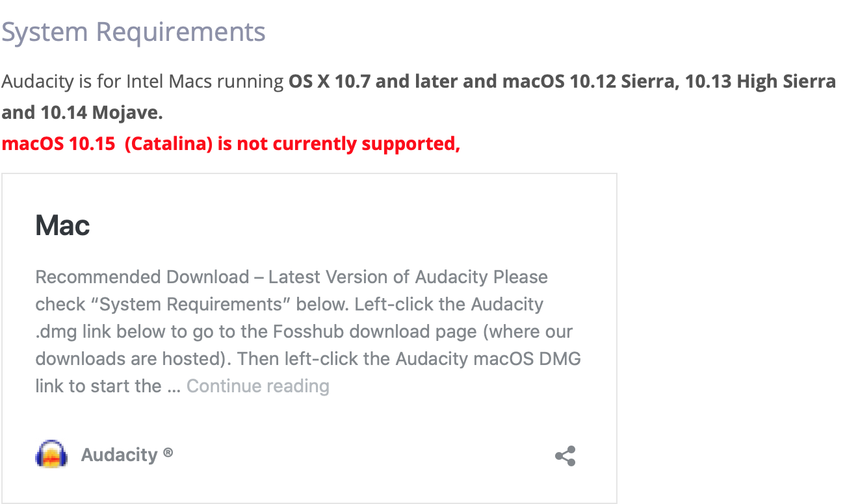The width and height of the screenshot is (858, 504).
Task: Click the "Audacity ®" site name link
Action: coord(127,455)
